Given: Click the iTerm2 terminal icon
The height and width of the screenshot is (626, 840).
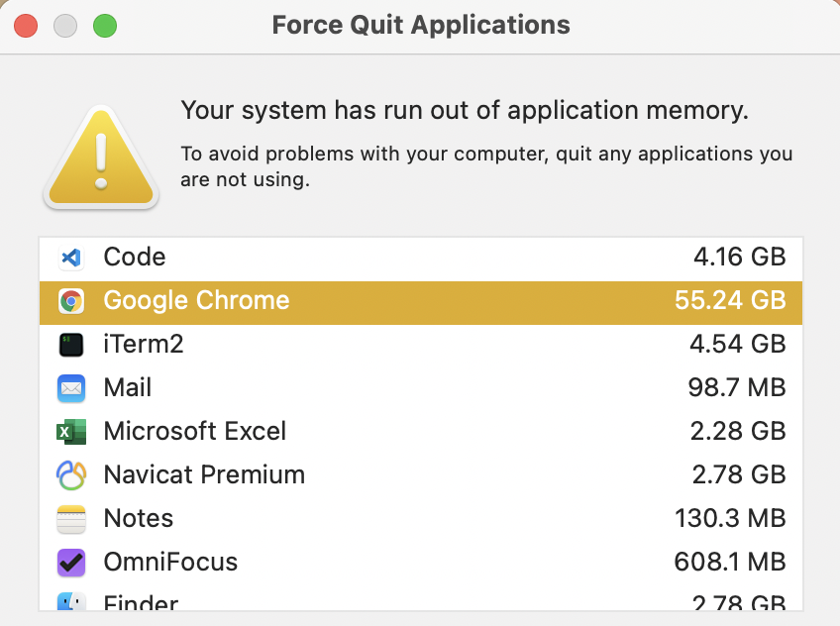Looking at the screenshot, I should coord(71,345).
